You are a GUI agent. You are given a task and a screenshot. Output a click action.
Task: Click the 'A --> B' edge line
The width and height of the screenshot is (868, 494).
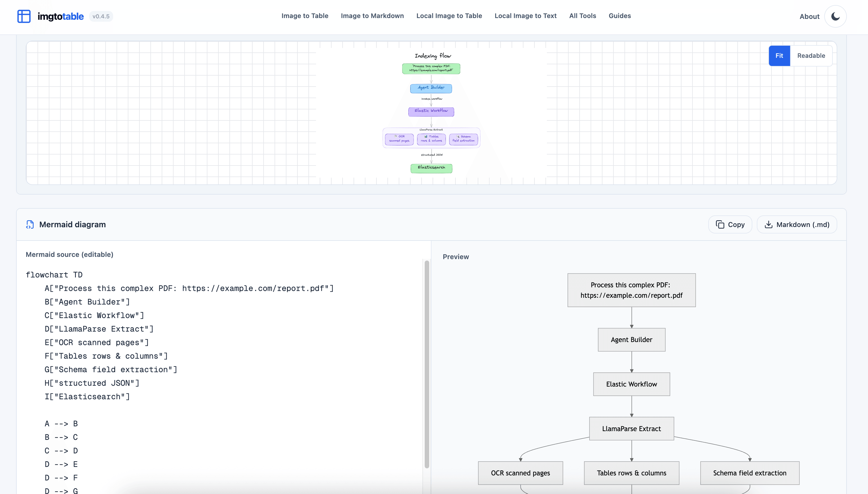(x=62, y=424)
